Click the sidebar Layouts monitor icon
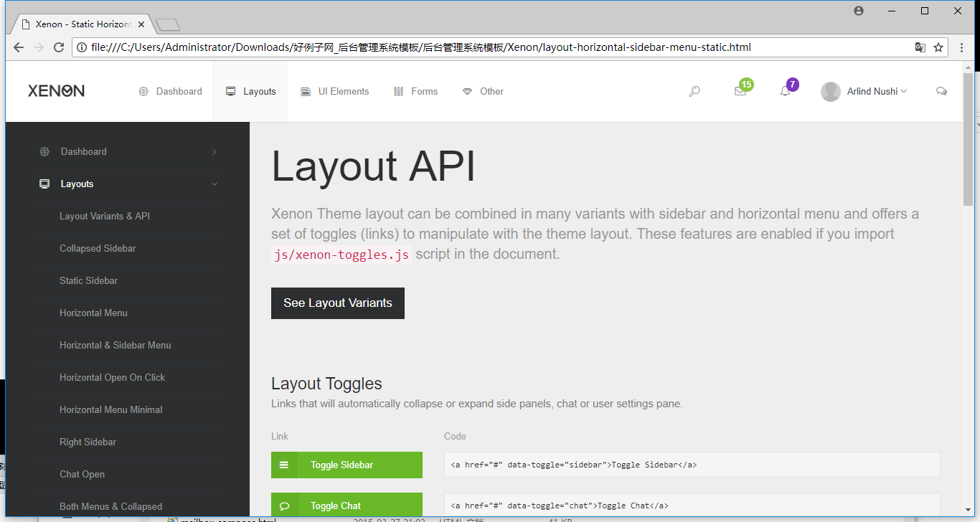The height and width of the screenshot is (522, 980). pyautogui.click(x=44, y=184)
